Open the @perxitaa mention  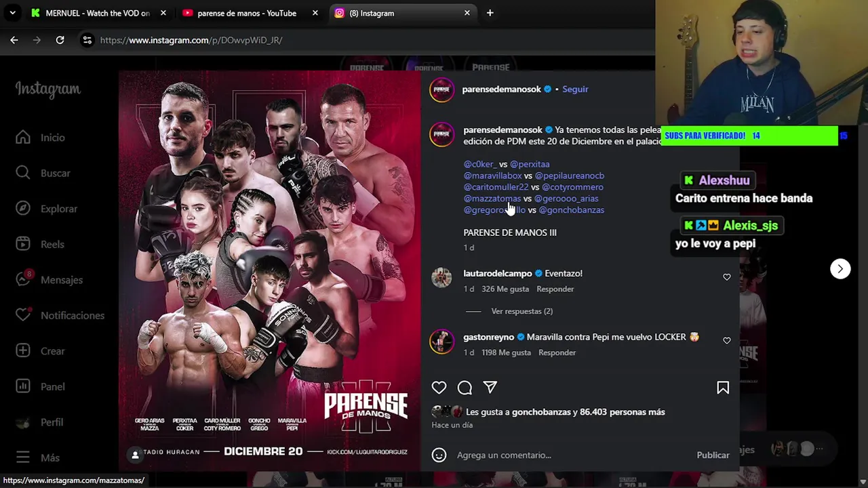[x=530, y=164]
